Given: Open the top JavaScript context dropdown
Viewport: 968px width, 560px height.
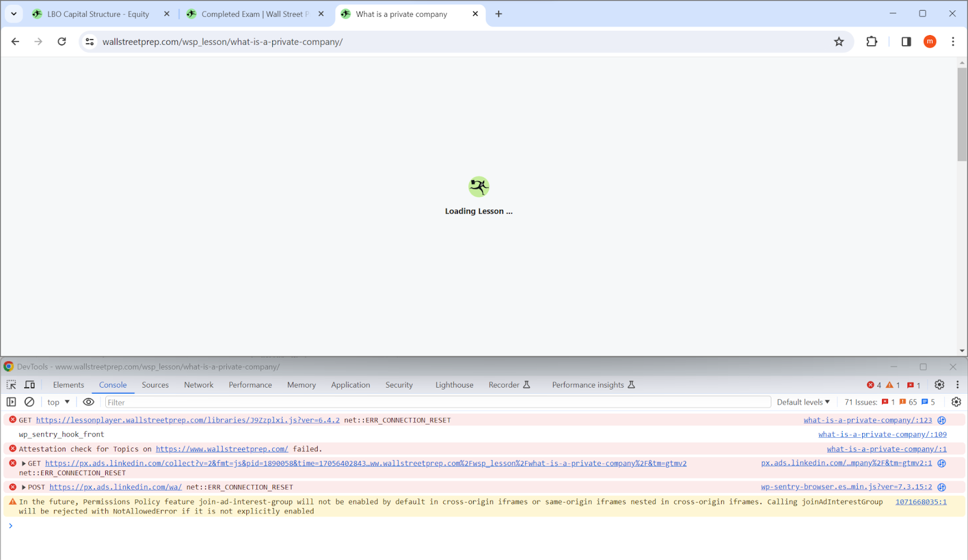Looking at the screenshot, I should 59,402.
